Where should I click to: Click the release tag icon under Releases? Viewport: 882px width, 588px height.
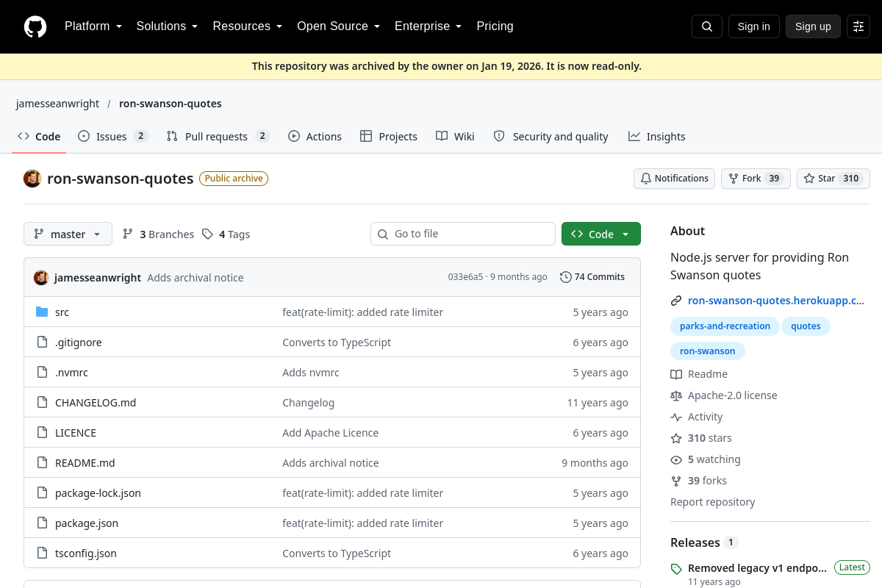676,568
